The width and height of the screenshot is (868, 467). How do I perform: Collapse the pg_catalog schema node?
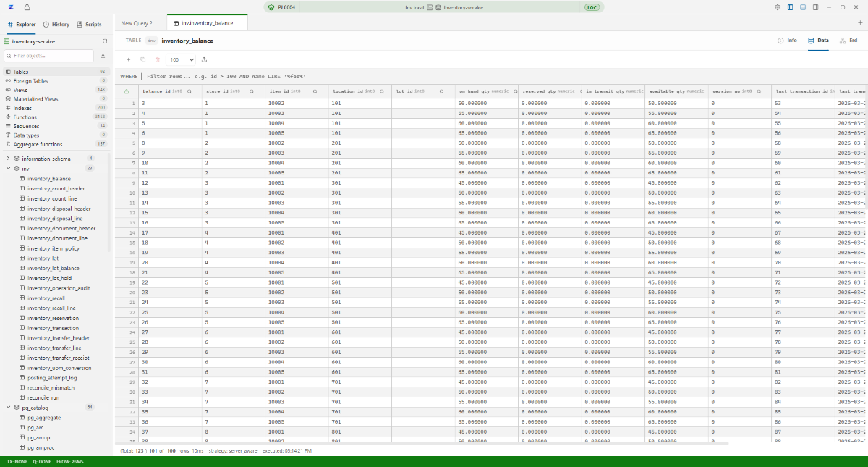(x=8, y=408)
